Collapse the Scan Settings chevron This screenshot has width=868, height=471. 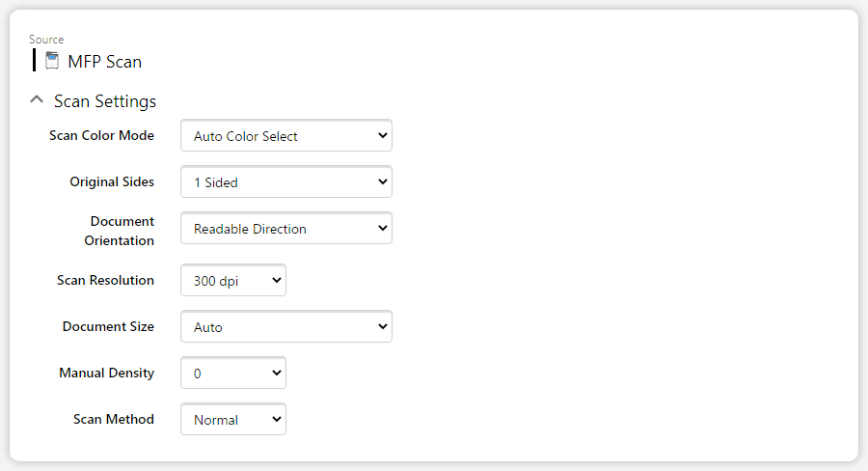pos(37,99)
